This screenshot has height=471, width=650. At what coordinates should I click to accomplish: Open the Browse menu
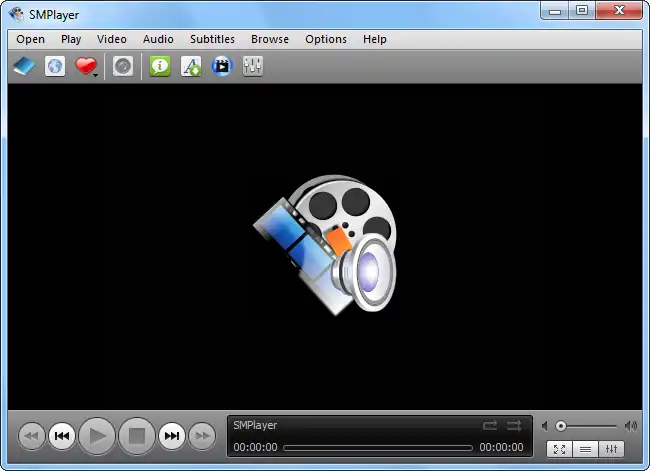coord(270,39)
